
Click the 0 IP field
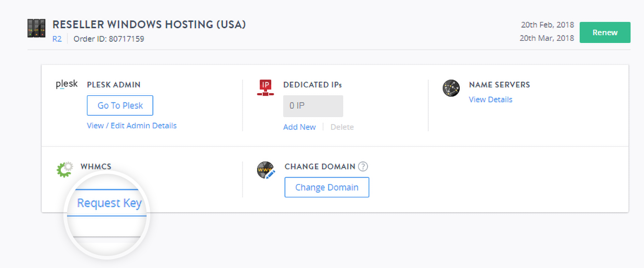click(313, 106)
